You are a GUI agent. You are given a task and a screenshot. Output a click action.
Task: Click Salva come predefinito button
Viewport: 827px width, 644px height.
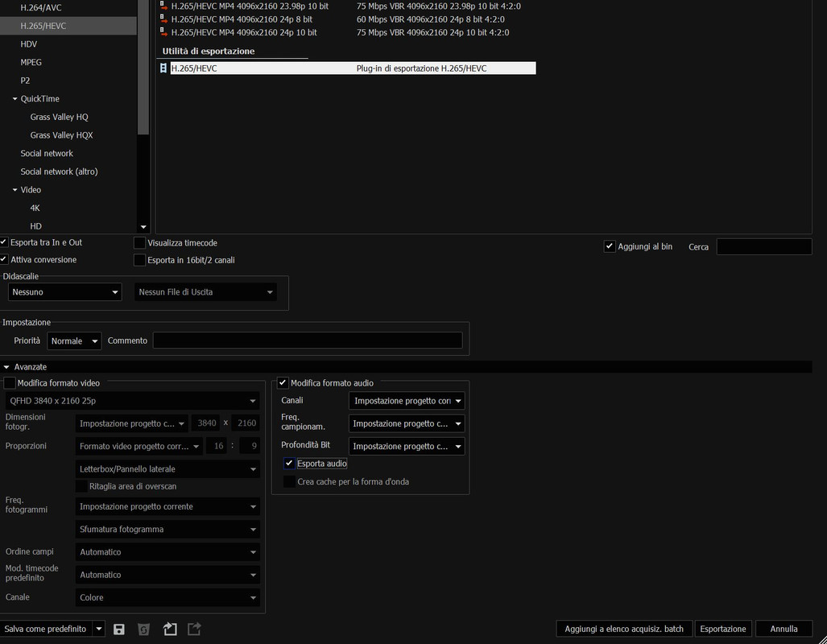45,629
